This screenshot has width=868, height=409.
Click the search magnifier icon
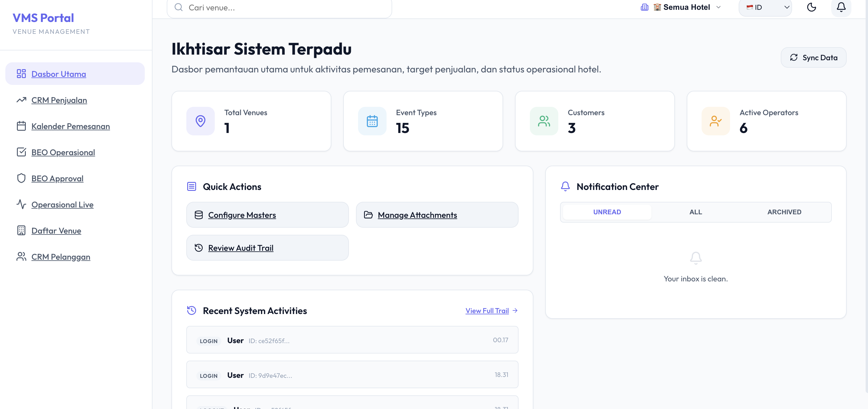(179, 7)
